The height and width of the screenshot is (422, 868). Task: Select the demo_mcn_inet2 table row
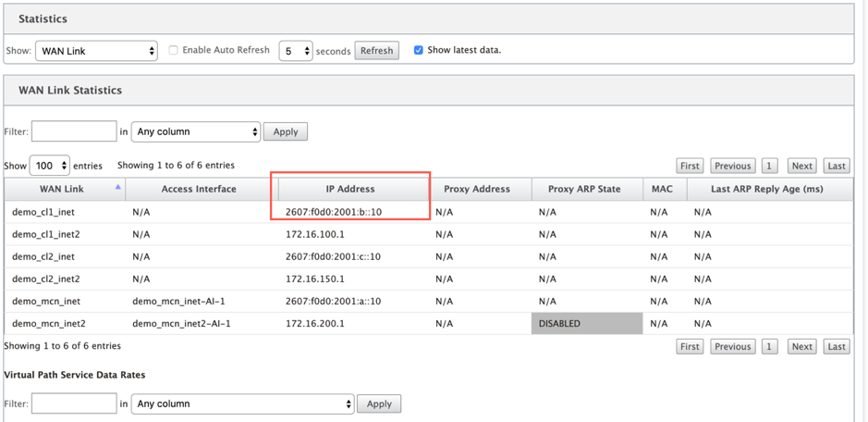[428, 323]
